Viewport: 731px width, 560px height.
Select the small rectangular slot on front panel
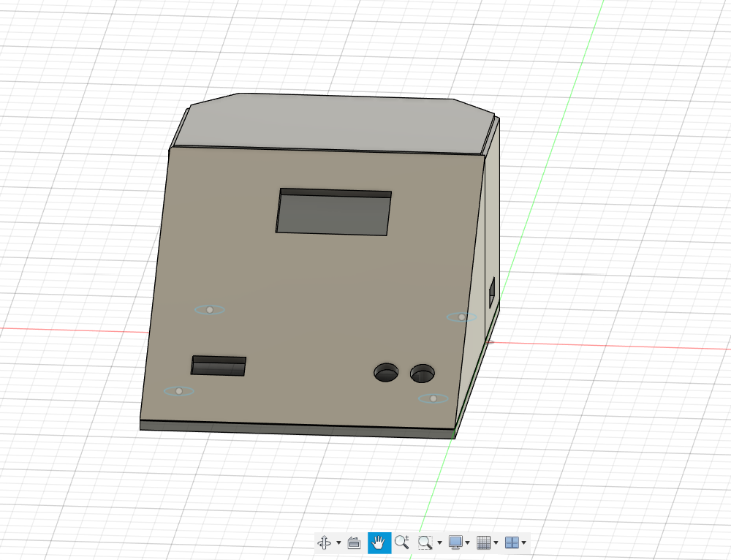218,367
